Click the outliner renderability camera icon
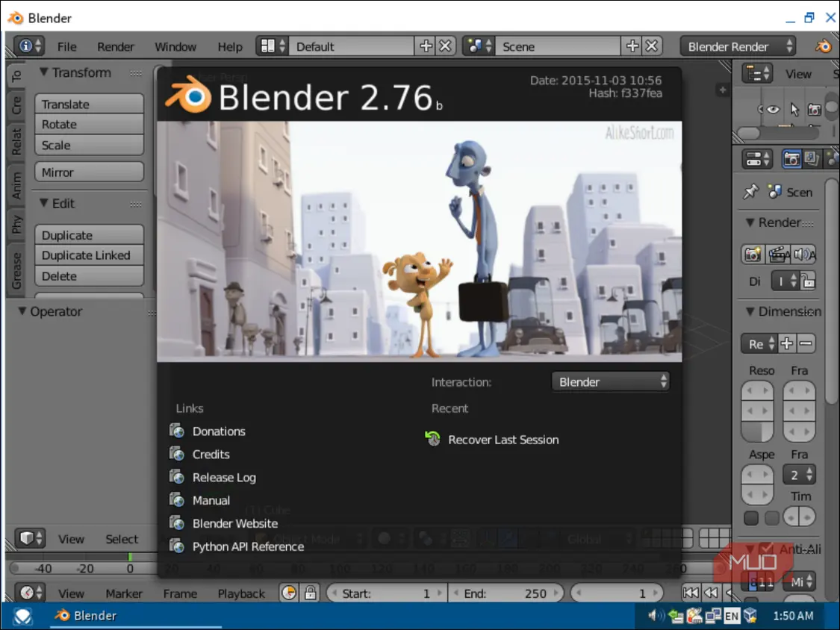The width and height of the screenshot is (840, 630). tap(815, 110)
